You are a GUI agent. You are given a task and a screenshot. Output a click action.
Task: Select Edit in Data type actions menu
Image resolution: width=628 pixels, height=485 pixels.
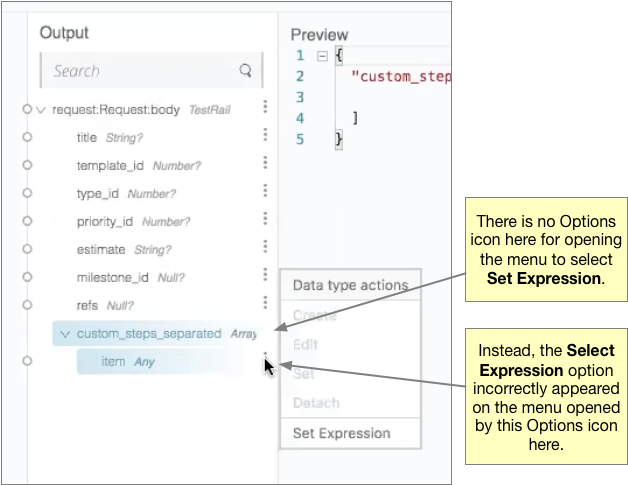[304, 344]
